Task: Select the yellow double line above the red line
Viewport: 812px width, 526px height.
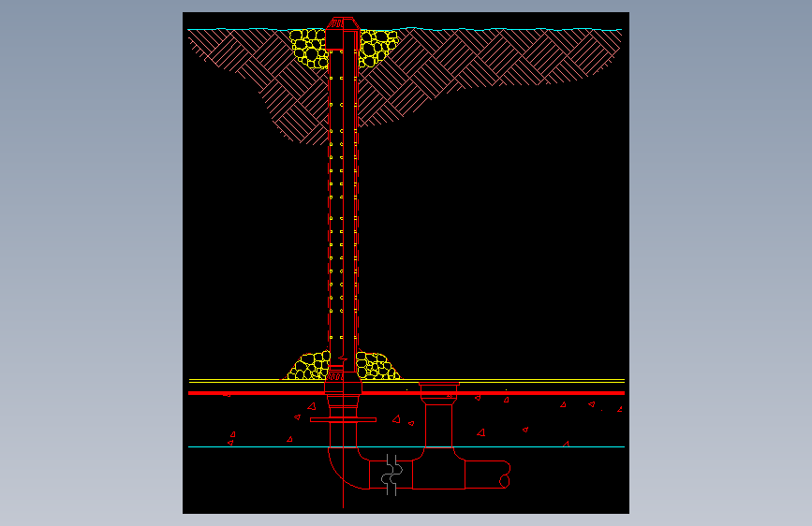Action: [406, 381]
